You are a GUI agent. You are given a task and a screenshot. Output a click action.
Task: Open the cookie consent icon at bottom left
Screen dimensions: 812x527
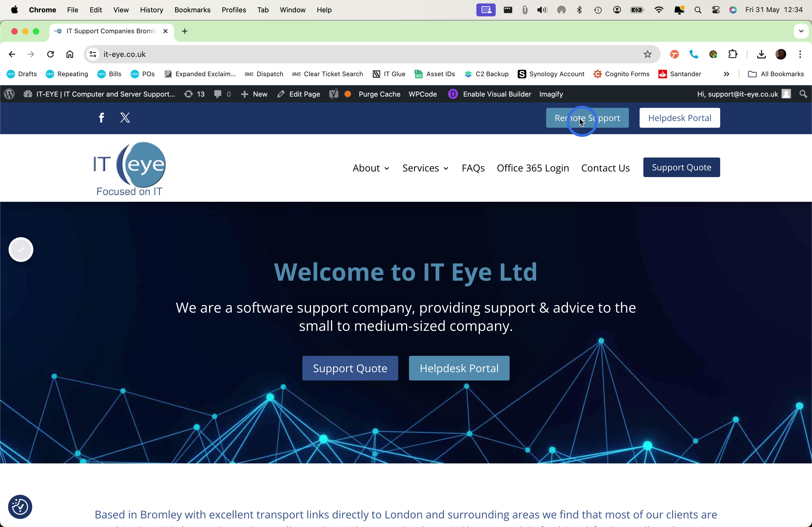pos(20,507)
